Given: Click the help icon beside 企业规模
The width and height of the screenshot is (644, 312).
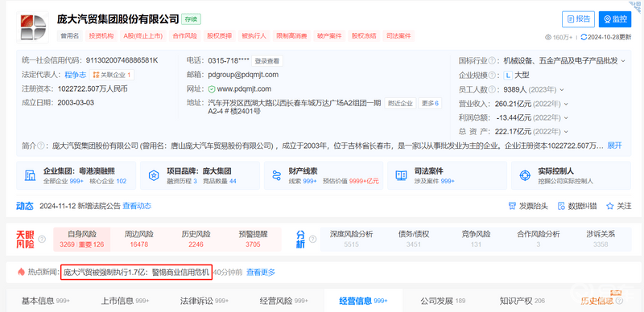Looking at the screenshot, I should 492,75.
